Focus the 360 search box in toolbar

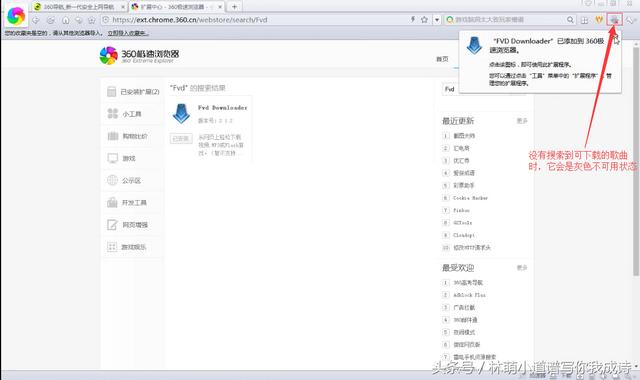(x=508, y=20)
